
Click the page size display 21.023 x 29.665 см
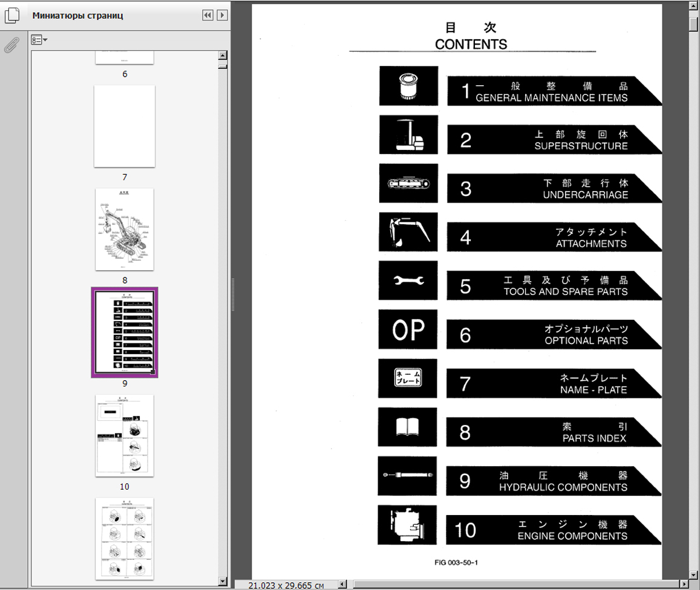tap(286, 585)
